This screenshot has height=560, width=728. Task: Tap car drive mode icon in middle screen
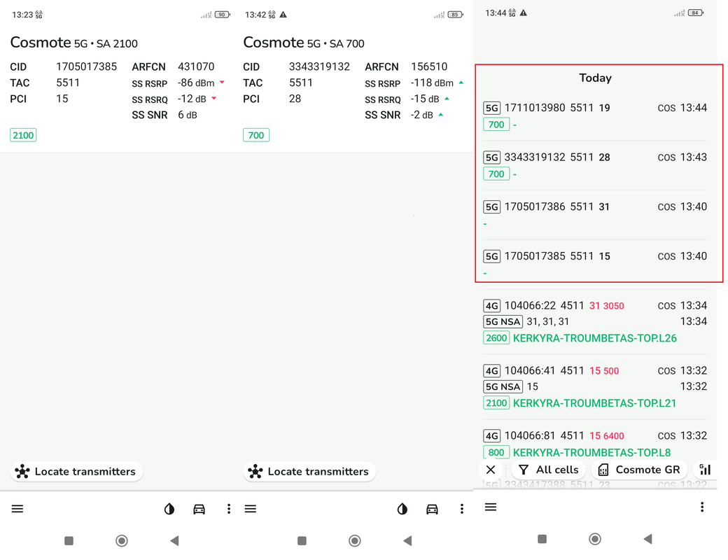click(433, 509)
